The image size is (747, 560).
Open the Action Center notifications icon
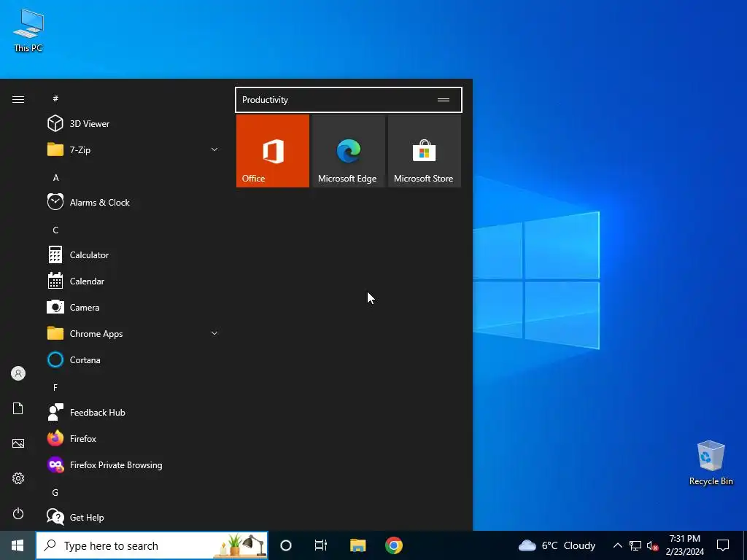723,545
